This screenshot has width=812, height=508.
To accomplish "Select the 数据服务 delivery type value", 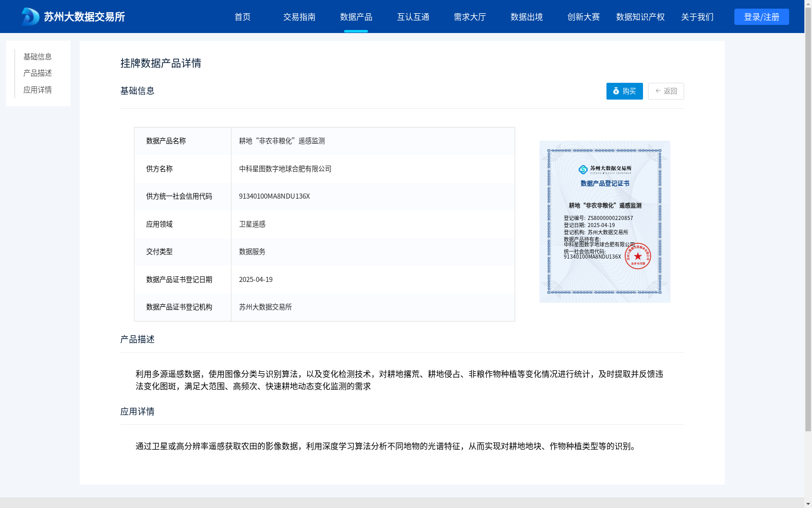I will tap(252, 251).
